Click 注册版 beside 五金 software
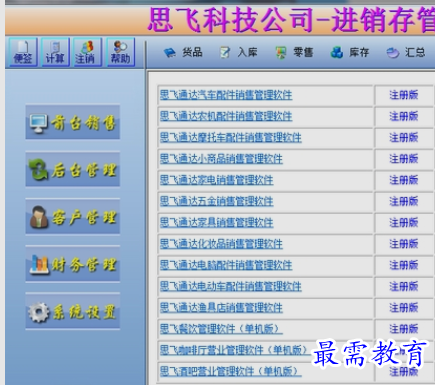The image size is (435, 385). [x=404, y=201]
